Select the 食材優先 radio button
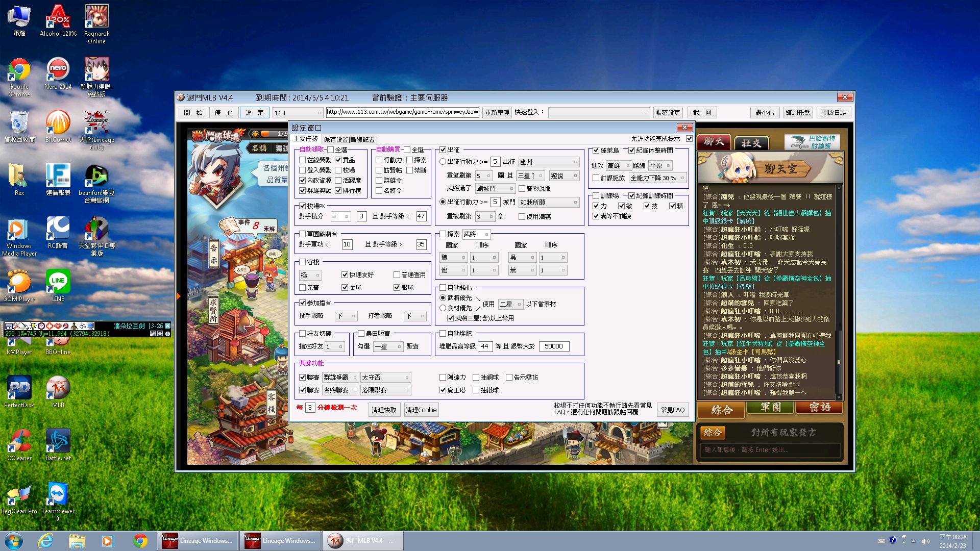 coord(443,308)
